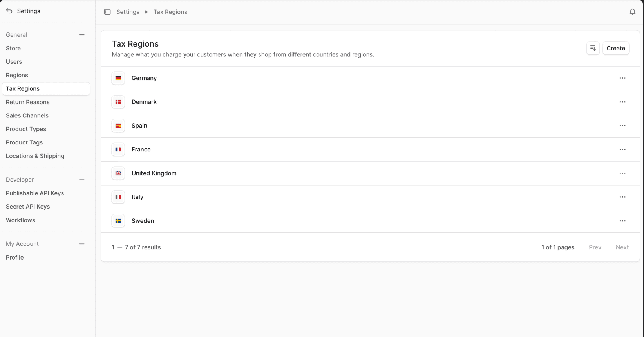This screenshot has width=644, height=337.
Task: Click Tax Regions breadcrumb
Action: coord(170,12)
